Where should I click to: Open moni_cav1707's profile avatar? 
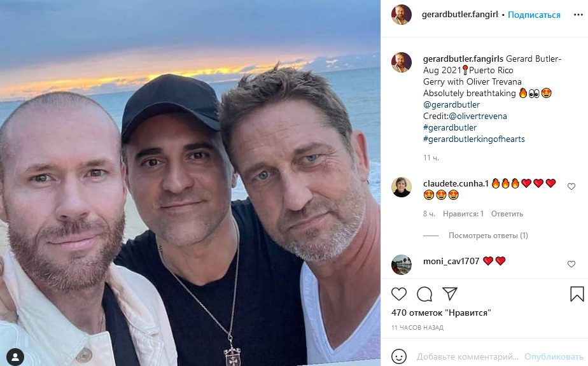(x=401, y=264)
